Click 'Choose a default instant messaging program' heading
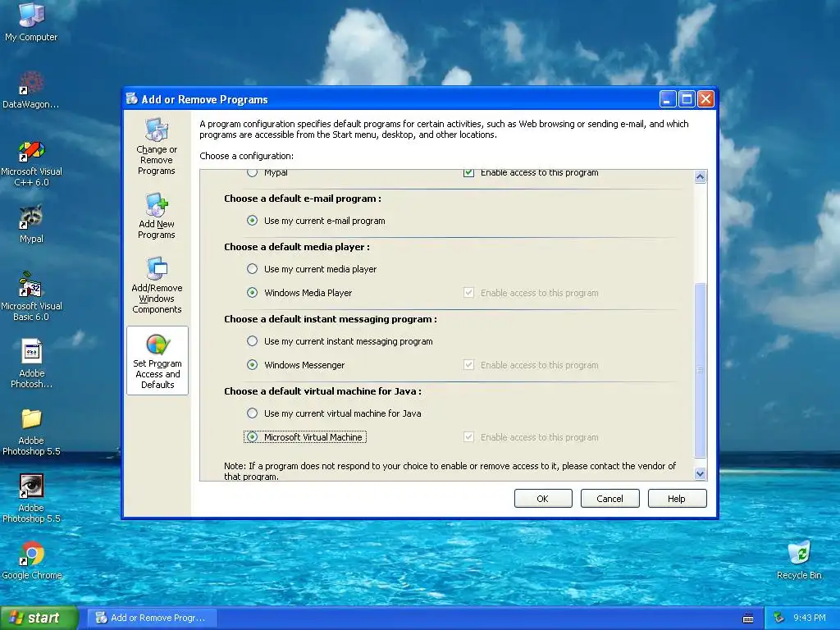840x630 pixels. pos(331,319)
